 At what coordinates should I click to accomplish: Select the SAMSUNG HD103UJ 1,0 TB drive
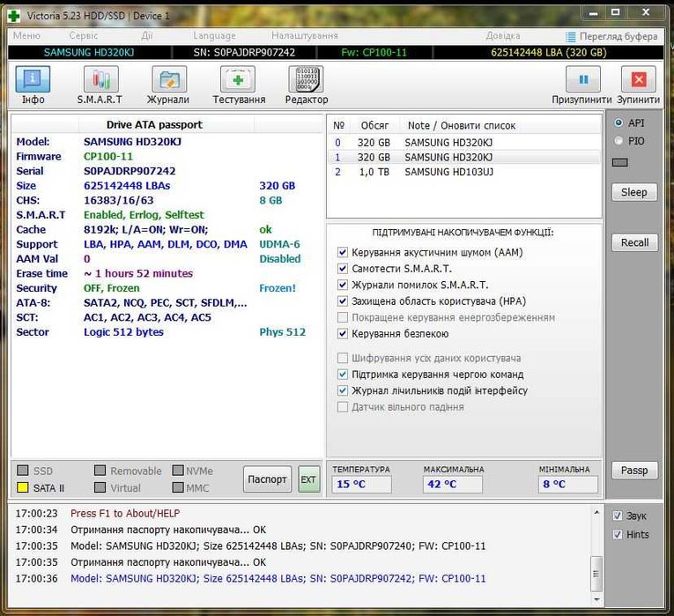click(448, 172)
